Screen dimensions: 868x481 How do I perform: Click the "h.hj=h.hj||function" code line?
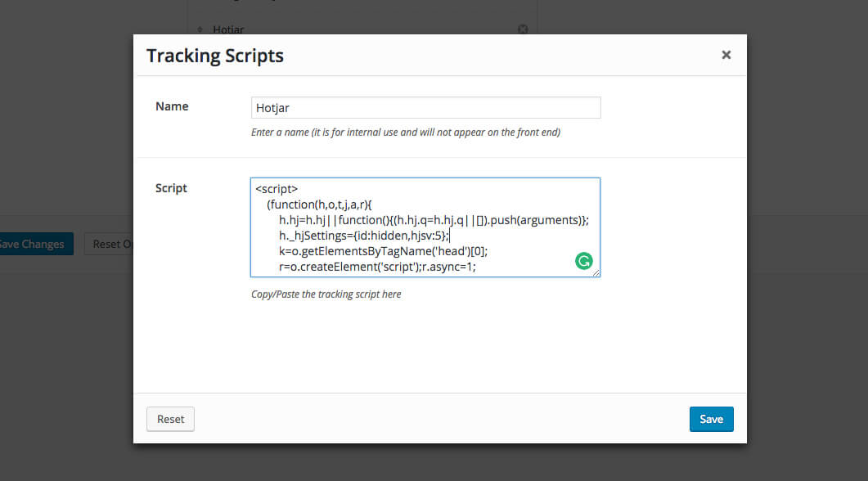coord(434,220)
